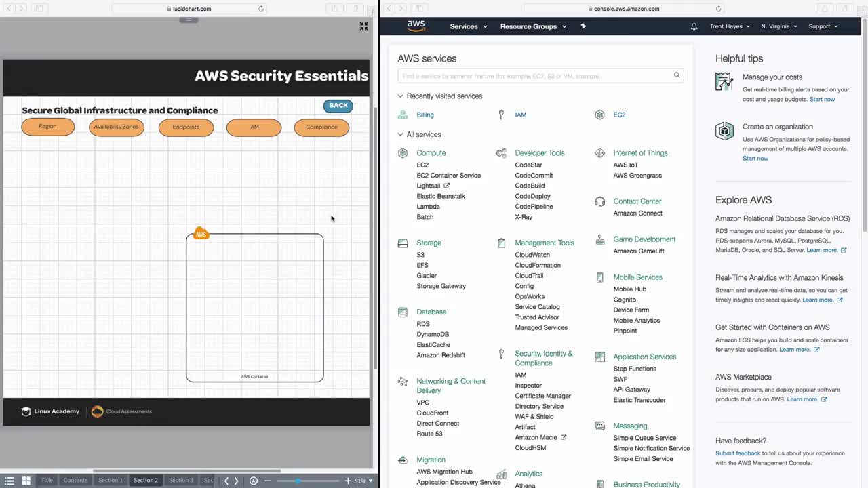This screenshot has height=488, width=868.
Task: Open CloudTrail under Management Tools
Action: click(529, 276)
